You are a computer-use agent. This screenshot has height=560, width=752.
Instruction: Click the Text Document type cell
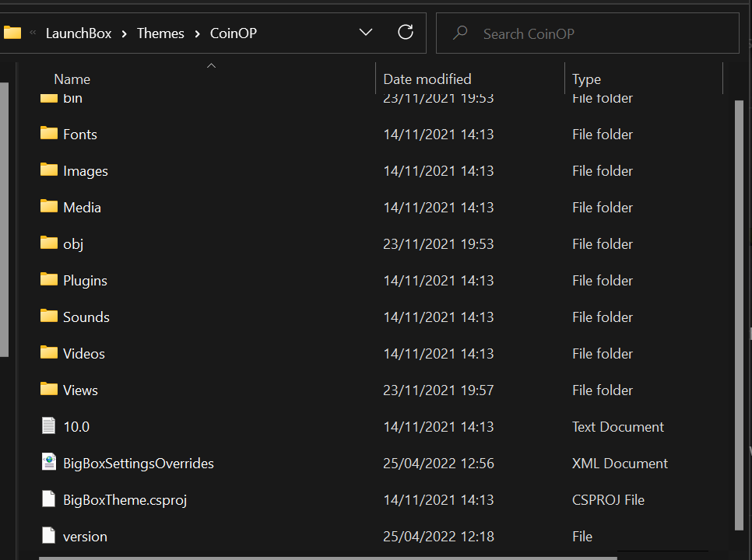pyautogui.click(x=618, y=427)
